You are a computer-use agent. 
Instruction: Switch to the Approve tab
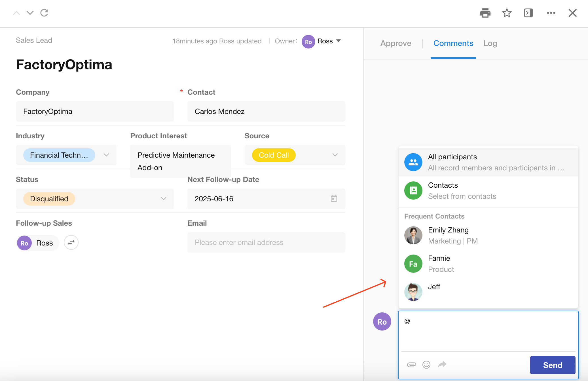395,43
